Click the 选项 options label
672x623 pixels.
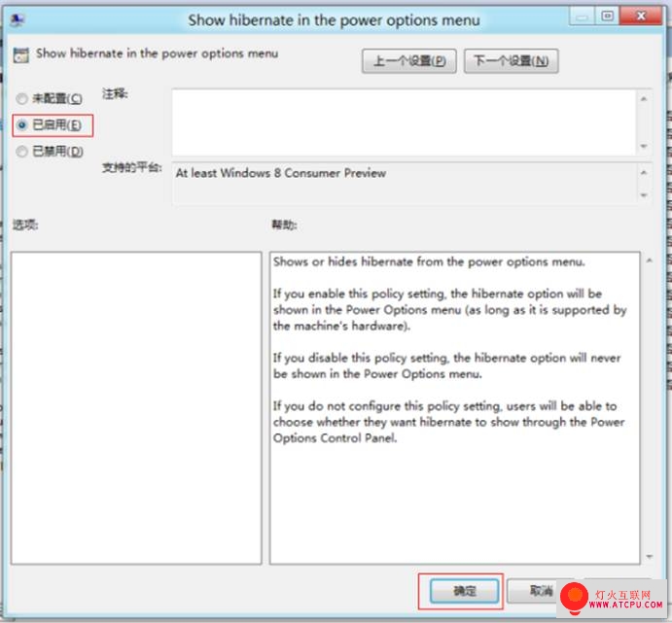pos(25,225)
